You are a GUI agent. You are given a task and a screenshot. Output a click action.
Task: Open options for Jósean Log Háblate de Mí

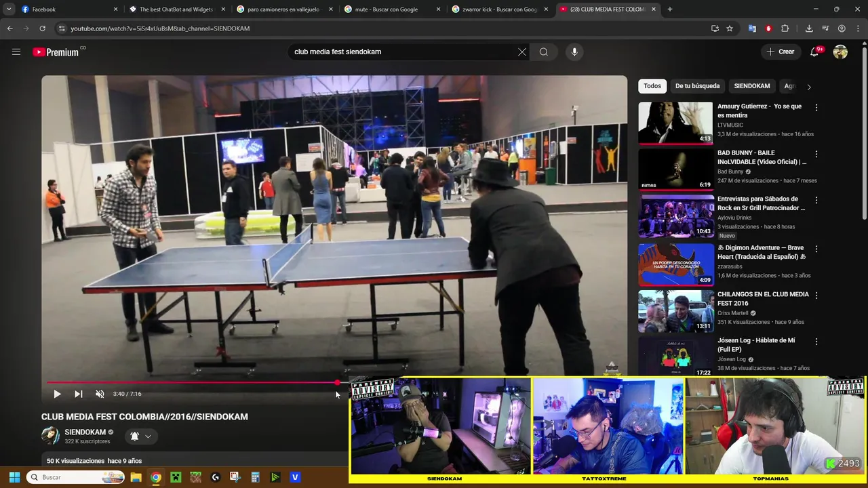[x=816, y=342]
